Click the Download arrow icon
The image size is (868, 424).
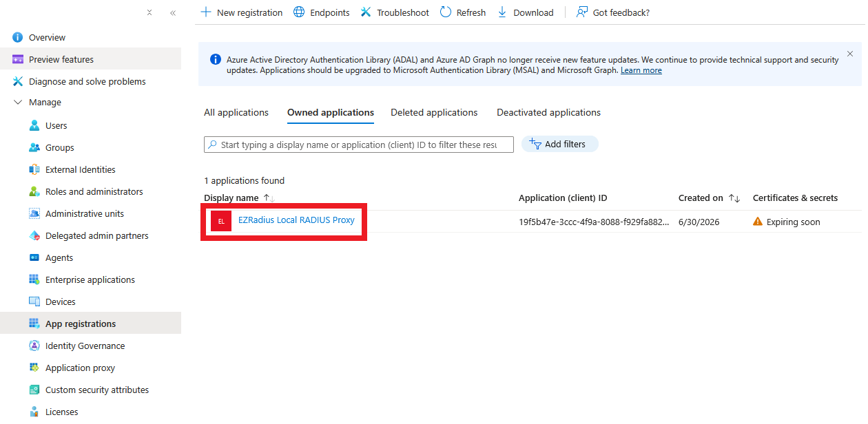(502, 12)
